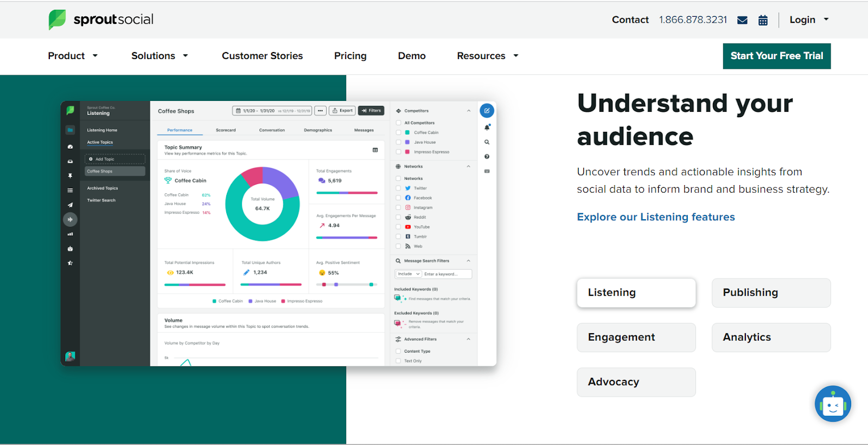The image size is (868, 445).
Task: Open the Resources dropdown menu
Action: (x=488, y=56)
